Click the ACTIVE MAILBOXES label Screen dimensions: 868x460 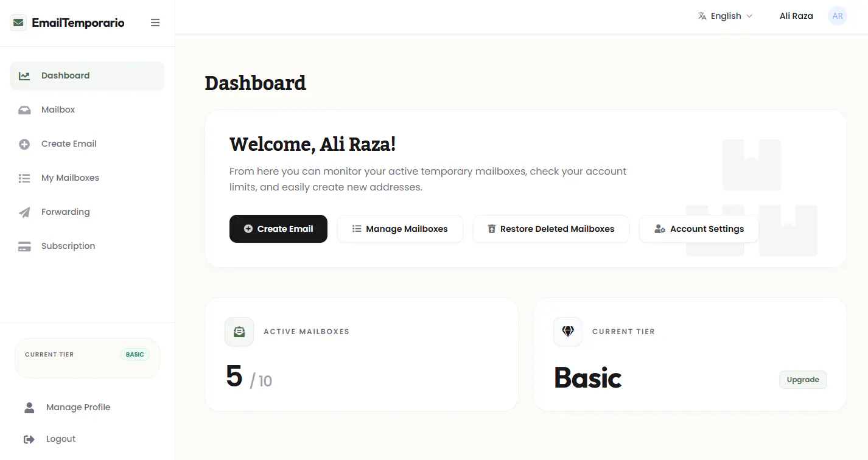tap(307, 332)
